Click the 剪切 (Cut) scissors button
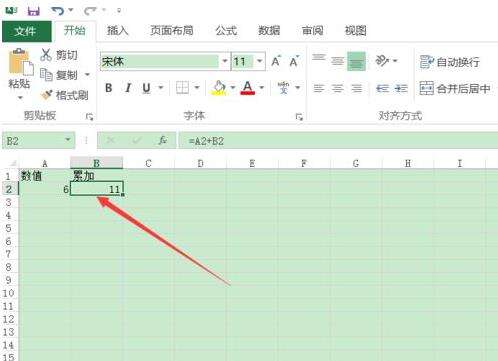Viewport: 498px width, 361px height. click(x=59, y=55)
